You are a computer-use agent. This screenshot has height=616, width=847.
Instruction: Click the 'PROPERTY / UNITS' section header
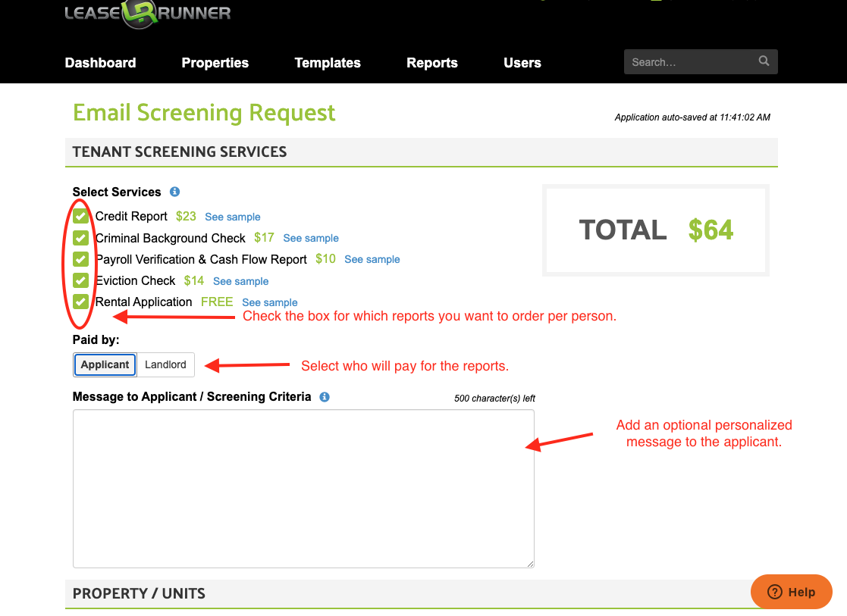click(139, 593)
